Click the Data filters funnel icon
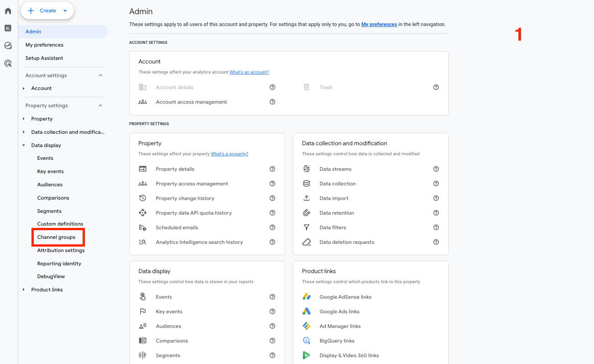Viewport: 594px width, 364px height. 307,227
